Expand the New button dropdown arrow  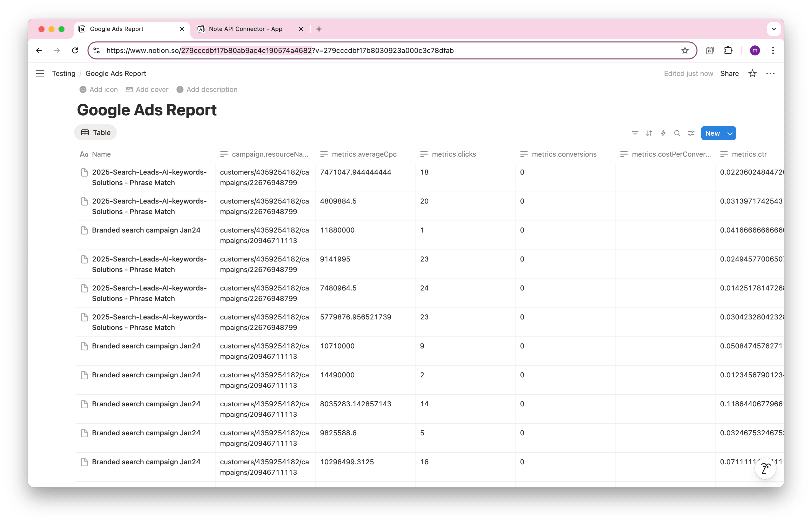click(x=730, y=133)
